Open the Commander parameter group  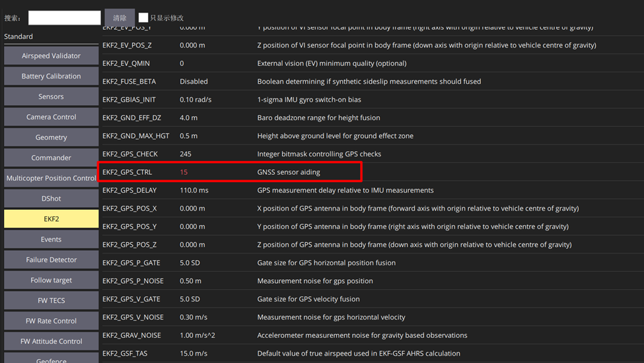(51, 158)
